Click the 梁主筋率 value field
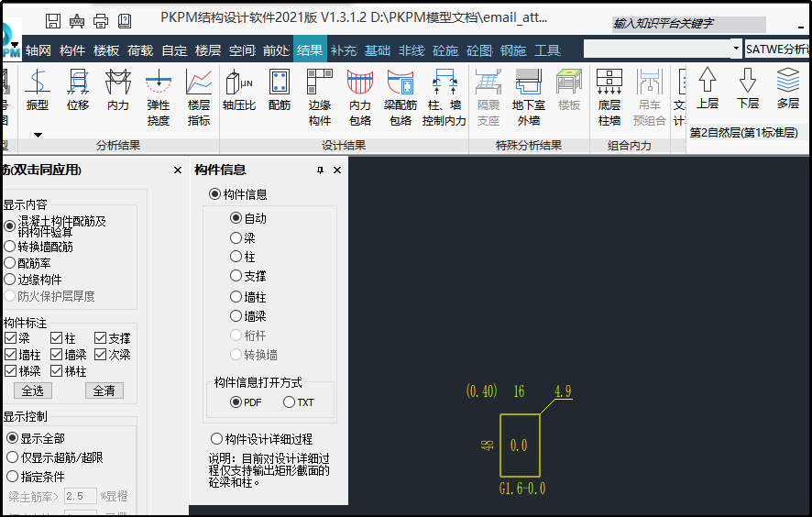 pyautogui.click(x=81, y=496)
